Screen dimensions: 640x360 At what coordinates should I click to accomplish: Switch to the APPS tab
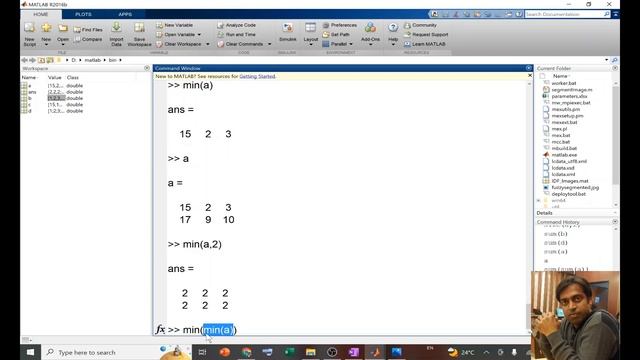(125, 14)
